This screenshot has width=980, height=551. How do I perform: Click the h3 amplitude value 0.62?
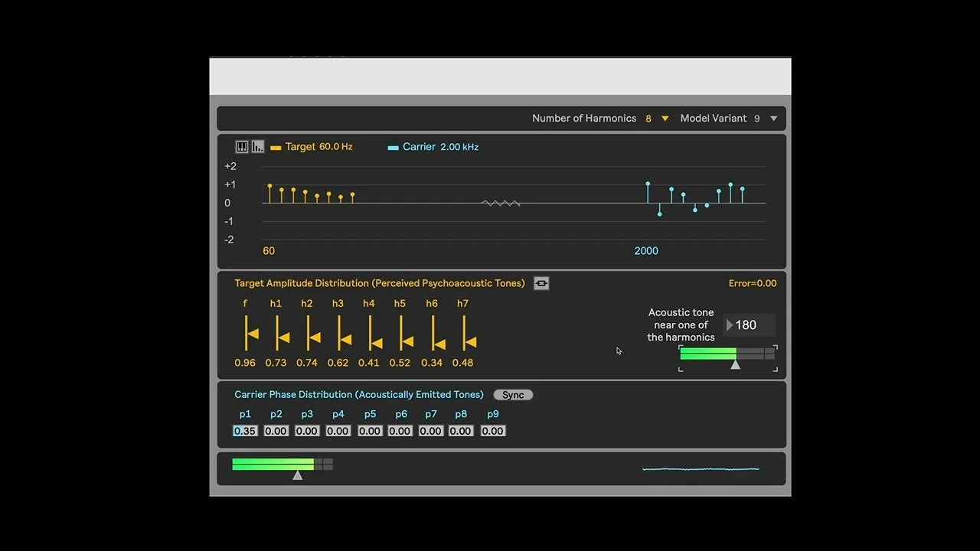(338, 363)
